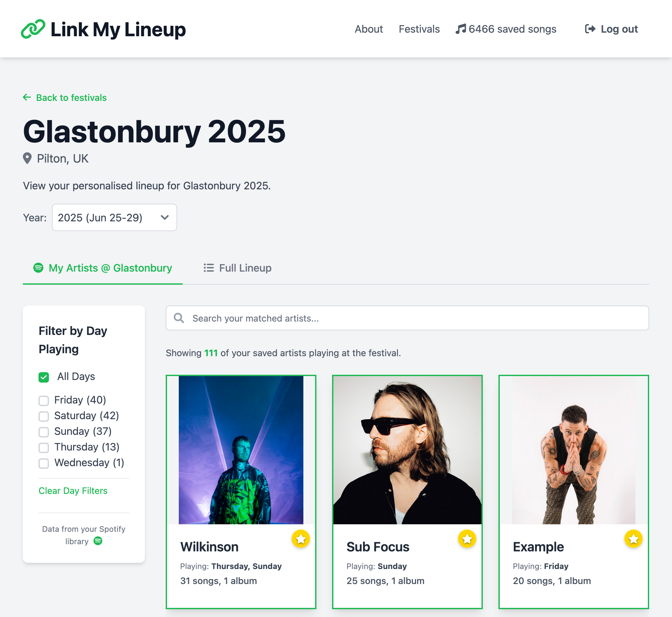Click the log out arrow icon
This screenshot has width=672, height=617.
coord(590,29)
